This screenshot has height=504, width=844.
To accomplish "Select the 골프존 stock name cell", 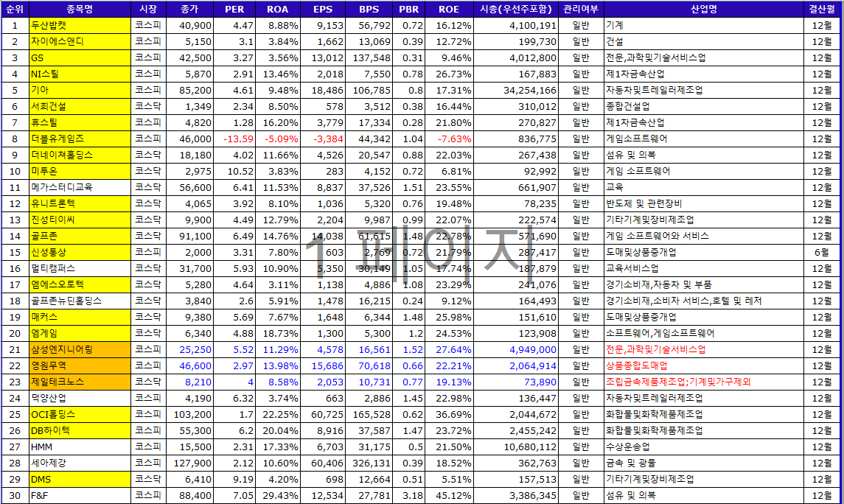I will [x=80, y=236].
